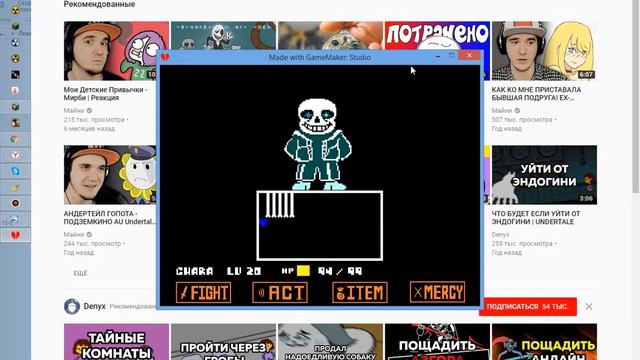Open the 'АНДЕРТЕЙЛ ГОПОТА' video thumbnail
This screenshot has height=360, width=640.
(x=110, y=175)
